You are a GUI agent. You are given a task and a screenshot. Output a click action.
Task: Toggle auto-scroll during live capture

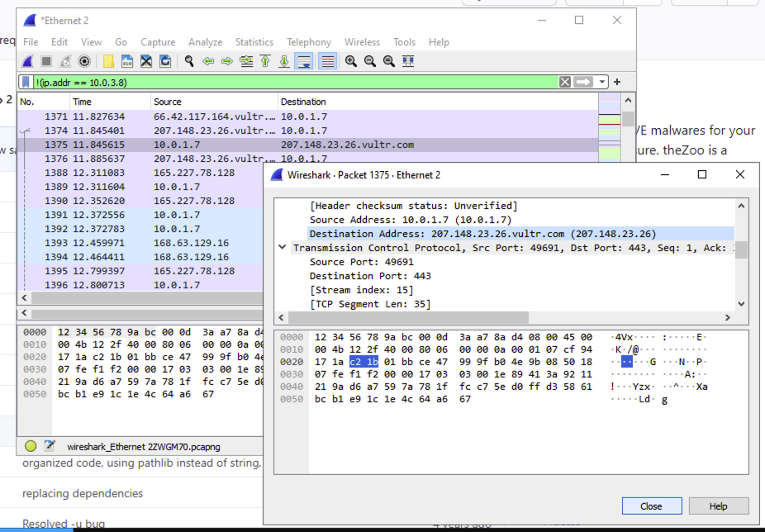coord(304,61)
